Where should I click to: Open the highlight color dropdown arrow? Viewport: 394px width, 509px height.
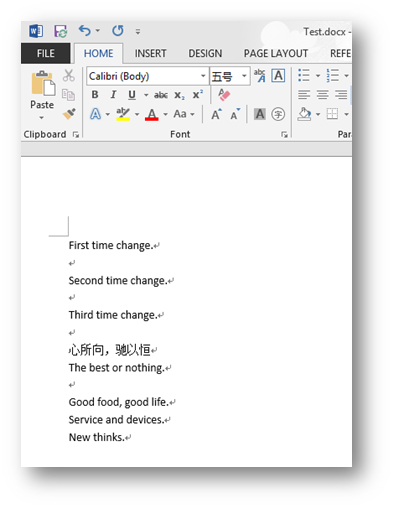137,114
